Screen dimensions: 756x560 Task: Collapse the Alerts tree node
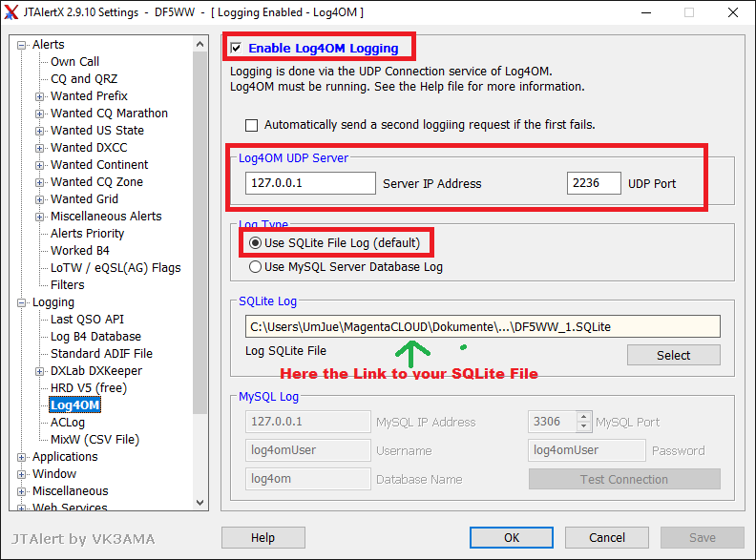point(21,45)
